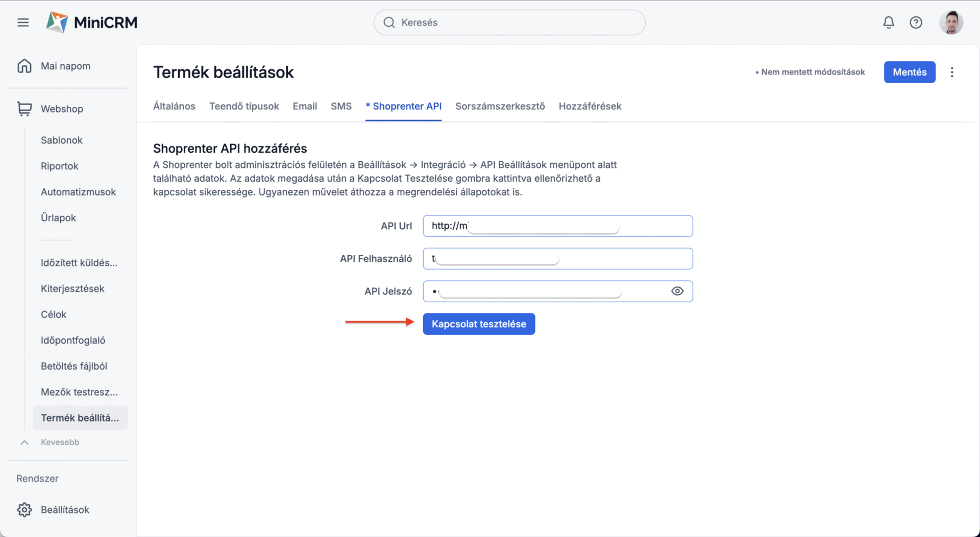Click the Shoprenter API hozzáférés heading
Viewport: 980px width, 537px height.
[230, 148]
